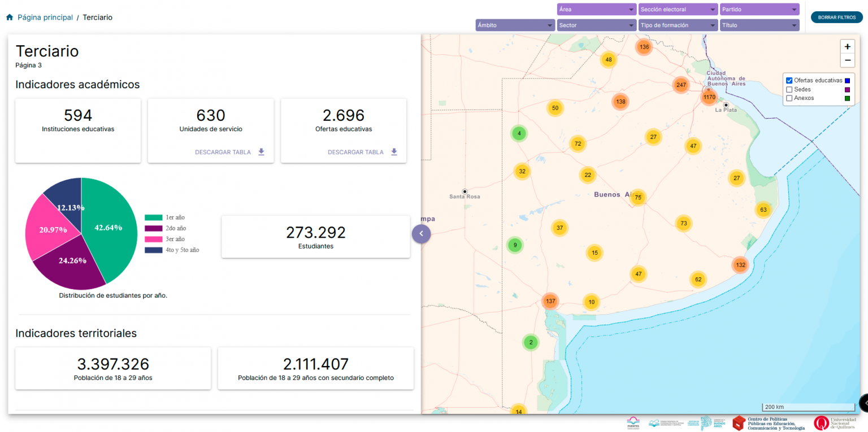Enable the Sedes layer checkbox
This screenshot has width=868, height=432.
(x=789, y=89)
